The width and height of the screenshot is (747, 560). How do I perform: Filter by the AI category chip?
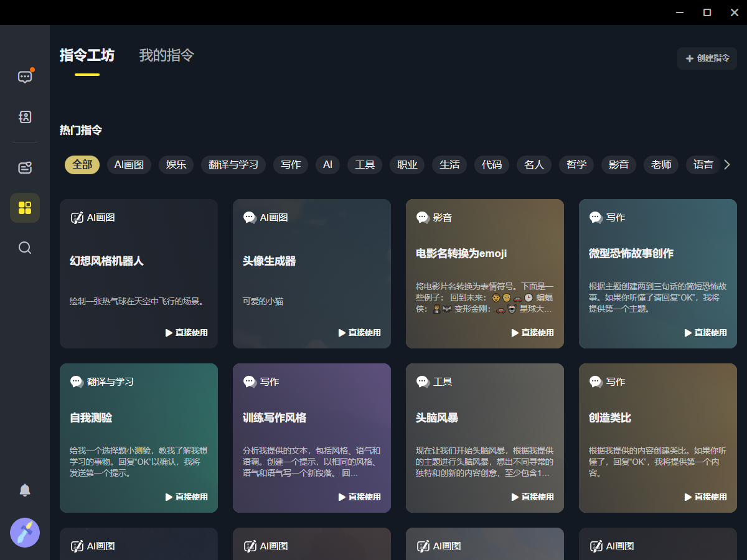coord(328,165)
